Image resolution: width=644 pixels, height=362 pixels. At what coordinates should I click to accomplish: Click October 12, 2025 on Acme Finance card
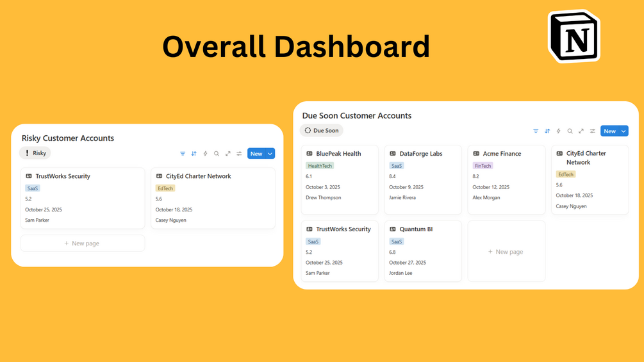tap(491, 187)
